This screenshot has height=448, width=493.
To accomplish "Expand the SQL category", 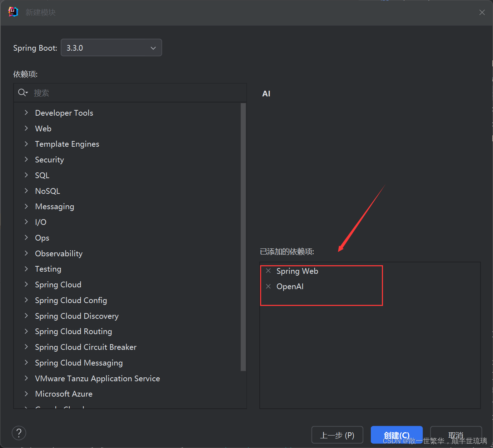I will 26,175.
